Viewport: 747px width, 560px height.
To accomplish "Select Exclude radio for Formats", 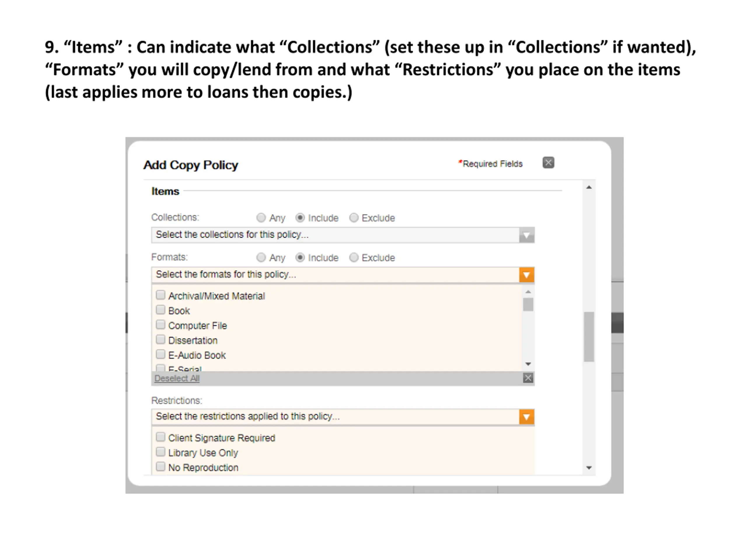I will [354, 258].
